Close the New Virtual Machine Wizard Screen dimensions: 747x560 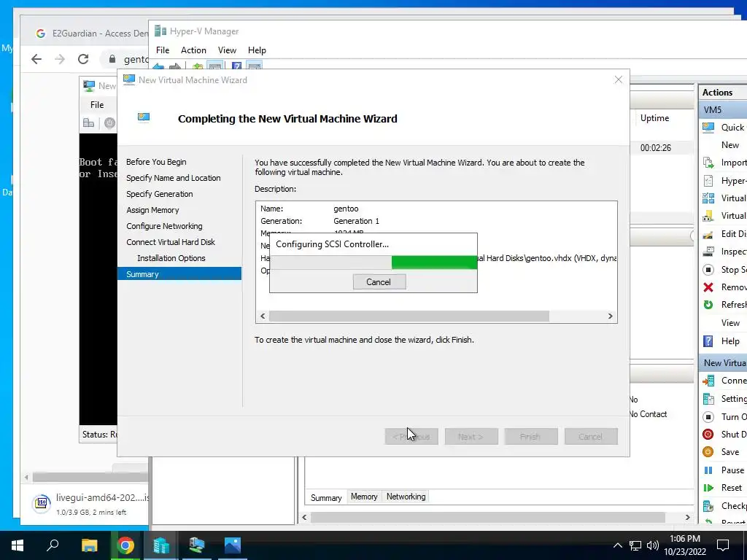(x=618, y=80)
